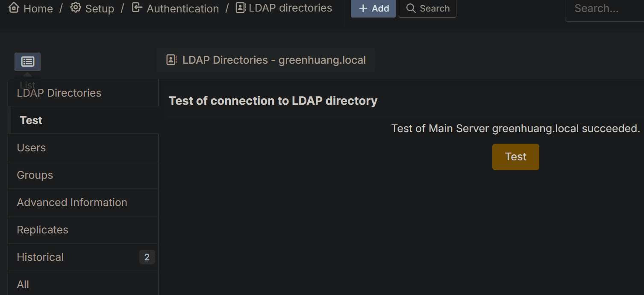Open LDAP directories breadcrumb address-book icon
Image resolution: width=644 pixels, height=295 pixels.
[241, 8]
